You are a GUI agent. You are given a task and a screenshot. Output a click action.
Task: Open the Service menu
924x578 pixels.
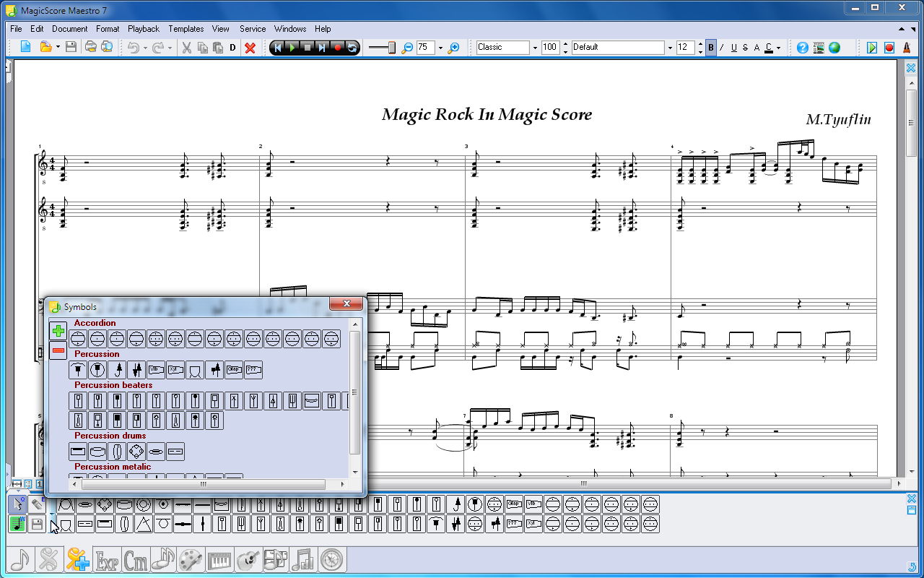pyautogui.click(x=253, y=29)
